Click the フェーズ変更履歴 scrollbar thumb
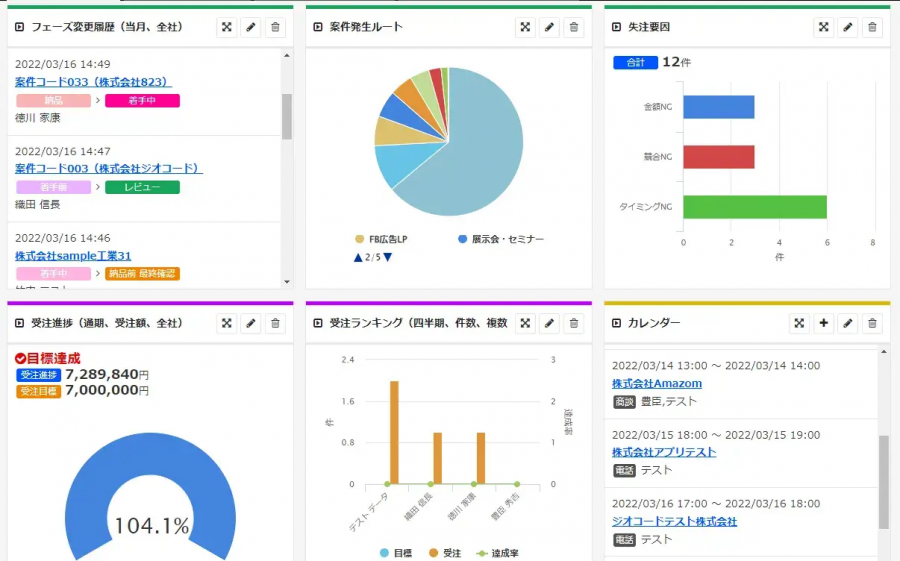Viewport: 900px width, 561px height. 287,117
